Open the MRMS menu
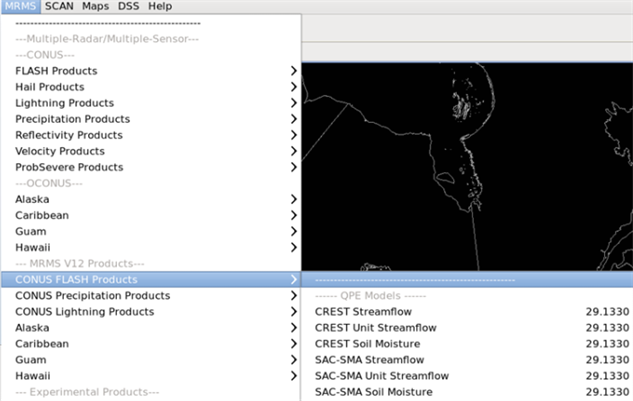633x401 pixels. click(x=21, y=6)
